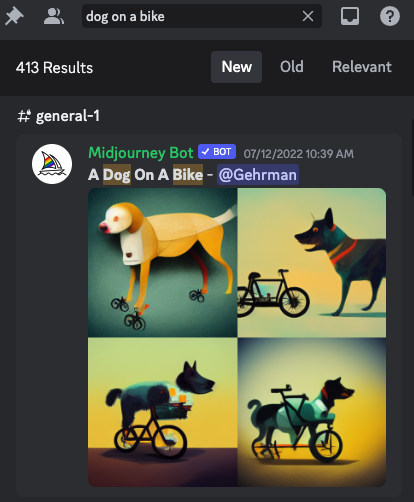The height and width of the screenshot is (502, 414).
Task: Click the @Gehrman mention
Action: (258, 175)
